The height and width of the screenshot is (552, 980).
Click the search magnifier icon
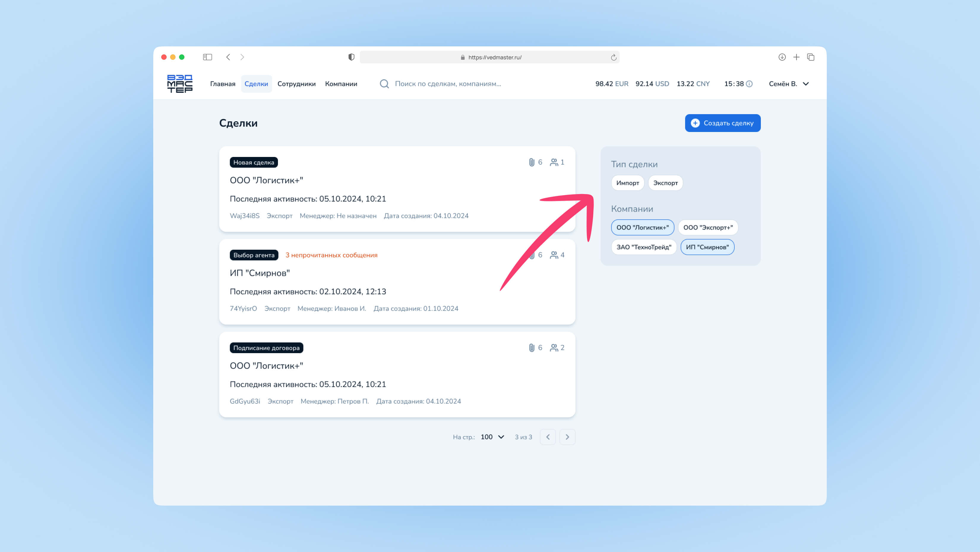[384, 84]
